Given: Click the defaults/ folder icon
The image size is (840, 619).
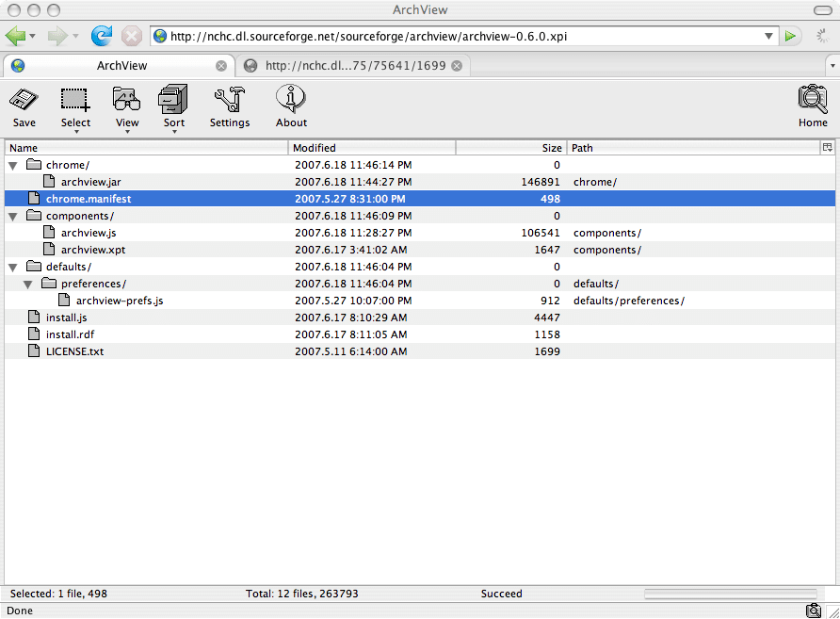Looking at the screenshot, I should tap(34, 266).
